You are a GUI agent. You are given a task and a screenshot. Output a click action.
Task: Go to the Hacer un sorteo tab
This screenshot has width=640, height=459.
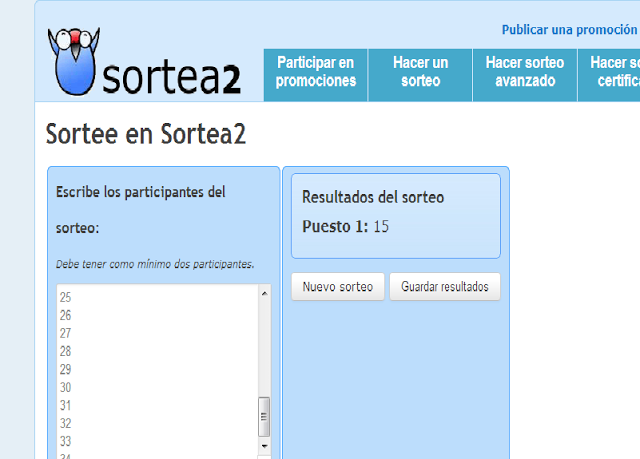pos(420,75)
